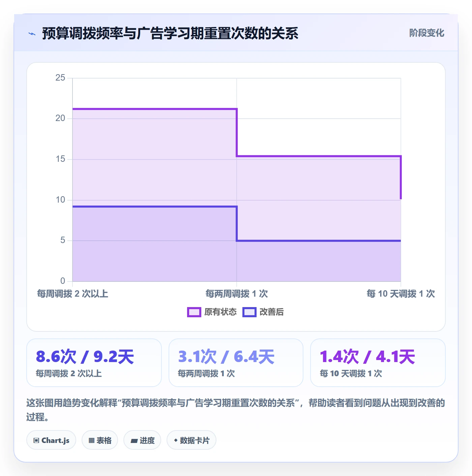This screenshot has height=476, width=472.
Task: Open the 8.6次 / 9.2天 data card
Action: click(94, 363)
